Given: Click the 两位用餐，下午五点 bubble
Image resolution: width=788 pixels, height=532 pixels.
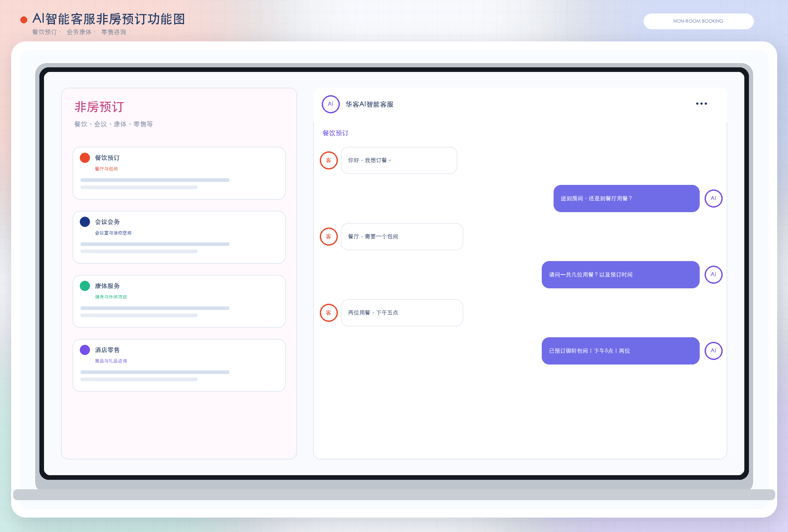Looking at the screenshot, I should (x=402, y=313).
